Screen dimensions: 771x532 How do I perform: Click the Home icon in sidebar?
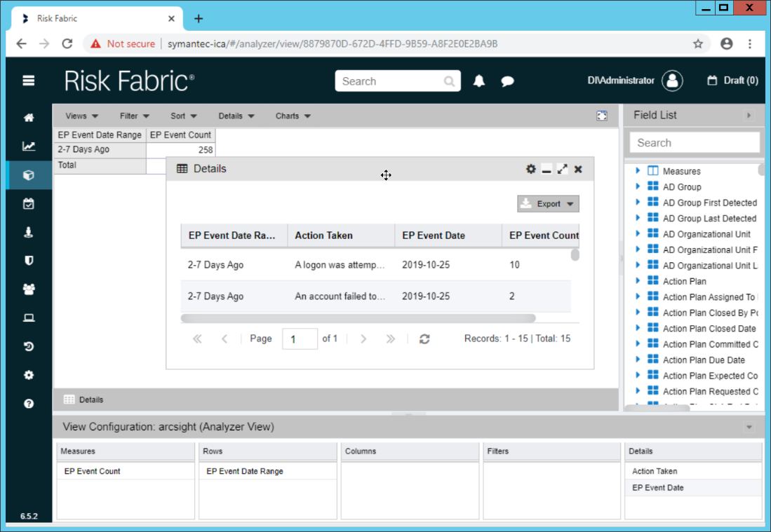[29, 118]
